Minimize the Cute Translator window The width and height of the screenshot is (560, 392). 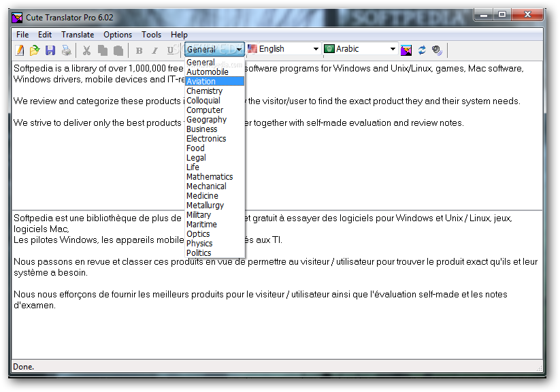coord(484,15)
